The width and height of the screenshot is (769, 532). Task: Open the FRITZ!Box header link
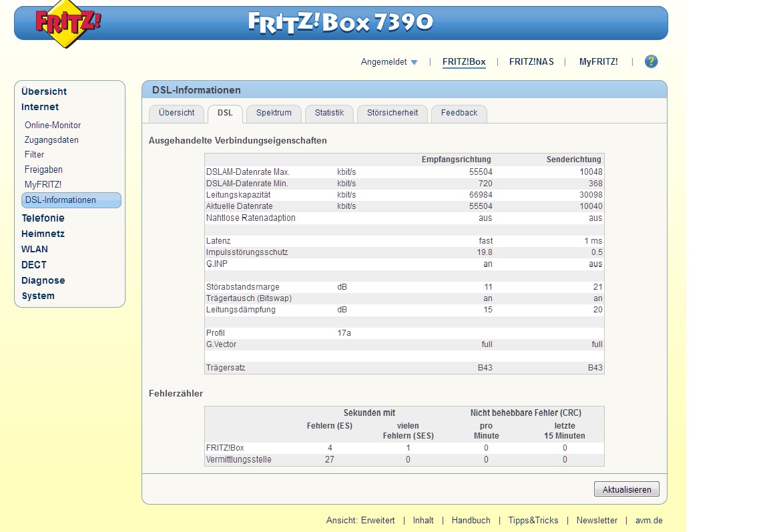(x=464, y=62)
